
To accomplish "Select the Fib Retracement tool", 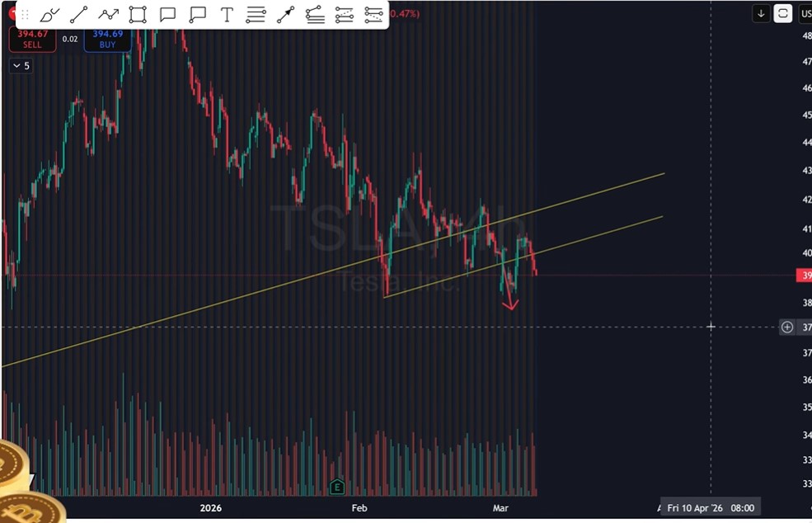I will 315,15.
